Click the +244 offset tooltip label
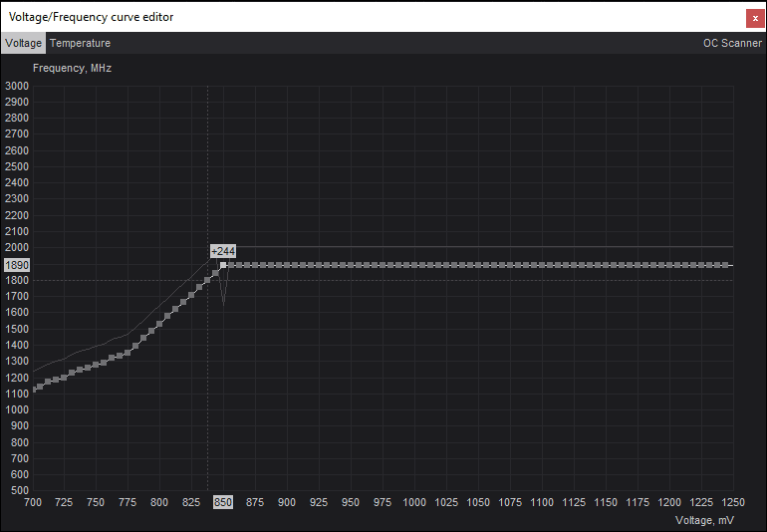Viewport: 767px width, 532px height. (223, 251)
